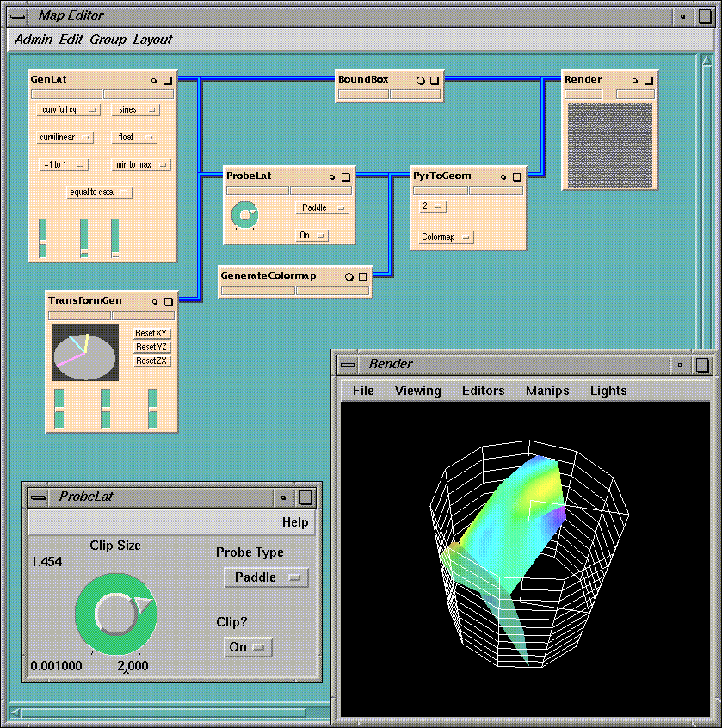
Task: Click the round icon on the GenerateColormap module
Action: click(x=349, y=276)
